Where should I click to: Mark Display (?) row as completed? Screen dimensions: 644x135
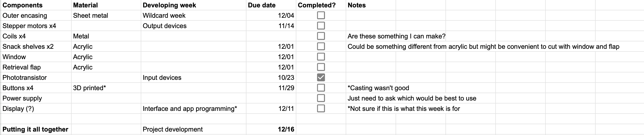point(321,109)
